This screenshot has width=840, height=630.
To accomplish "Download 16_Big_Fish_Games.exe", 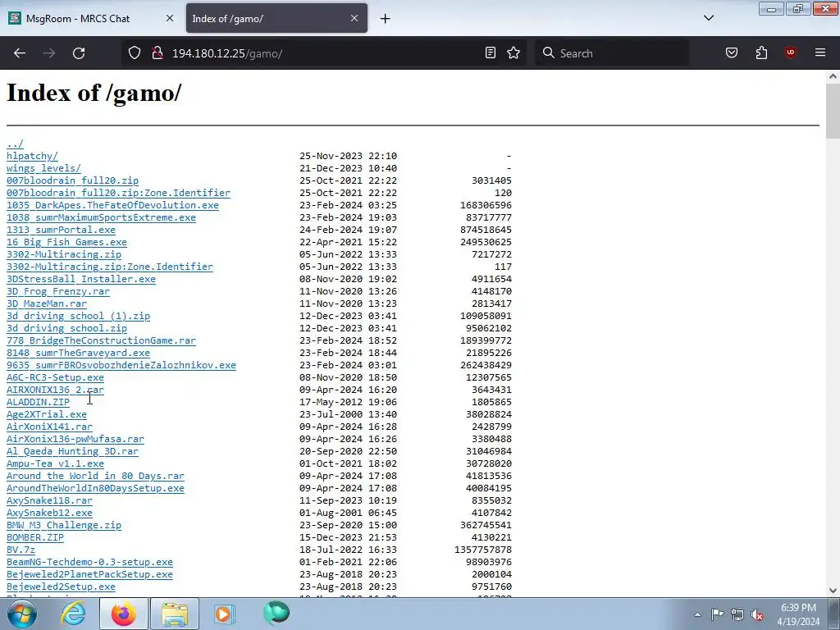I will coord(66,242).
